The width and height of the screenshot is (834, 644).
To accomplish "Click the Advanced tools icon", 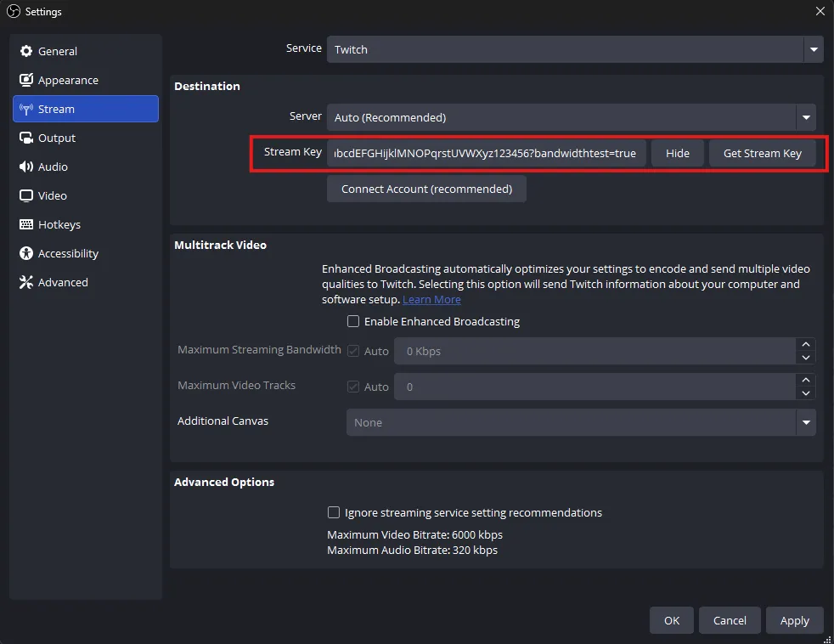I will click(x=26, y=283).
